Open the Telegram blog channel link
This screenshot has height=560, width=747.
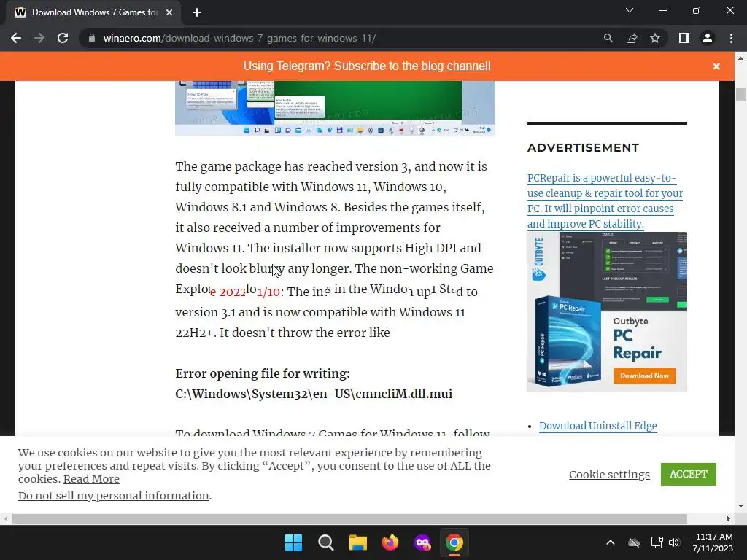tap(456, 66)
